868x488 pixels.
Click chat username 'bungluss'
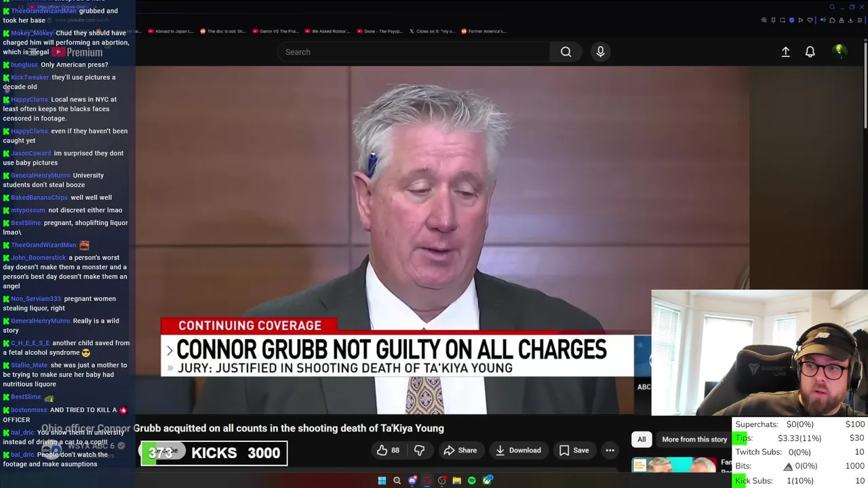(24, 65)
